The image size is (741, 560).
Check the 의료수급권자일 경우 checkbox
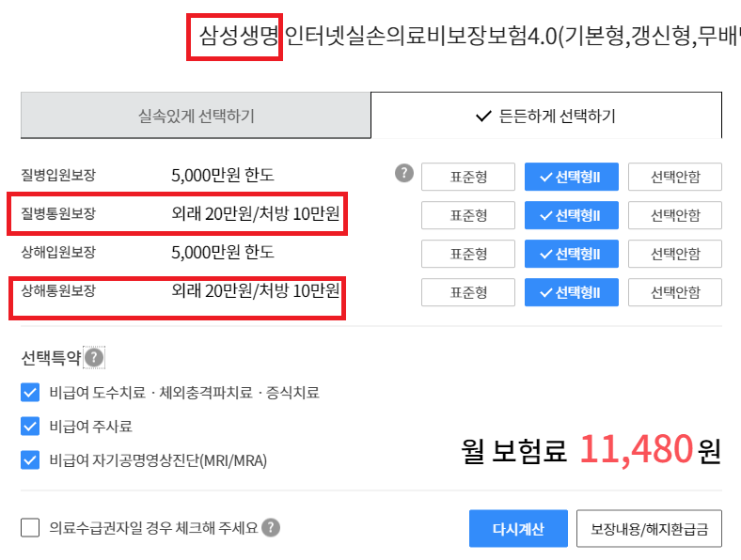pos(30,527)
